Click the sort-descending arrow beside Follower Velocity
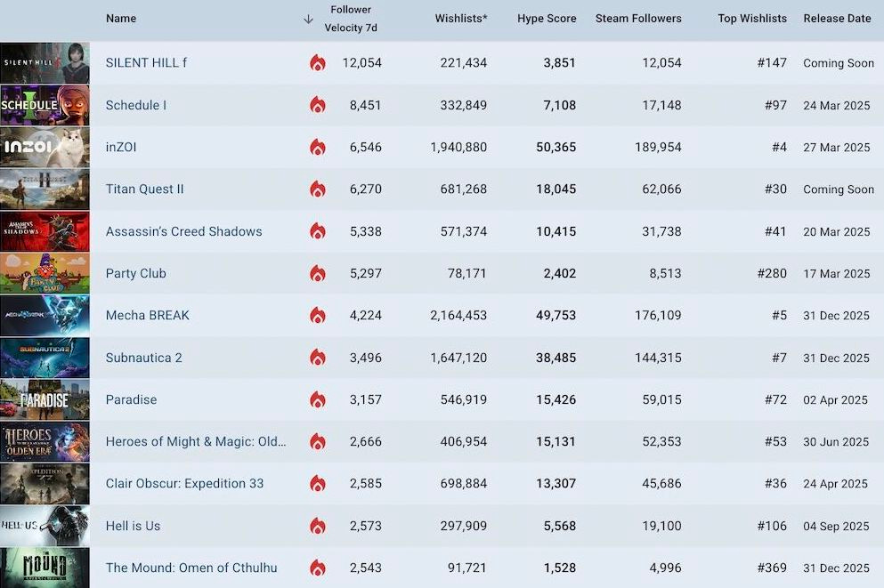Image resolution: width=884 pixels, height=588 pixels. point(308,20)
